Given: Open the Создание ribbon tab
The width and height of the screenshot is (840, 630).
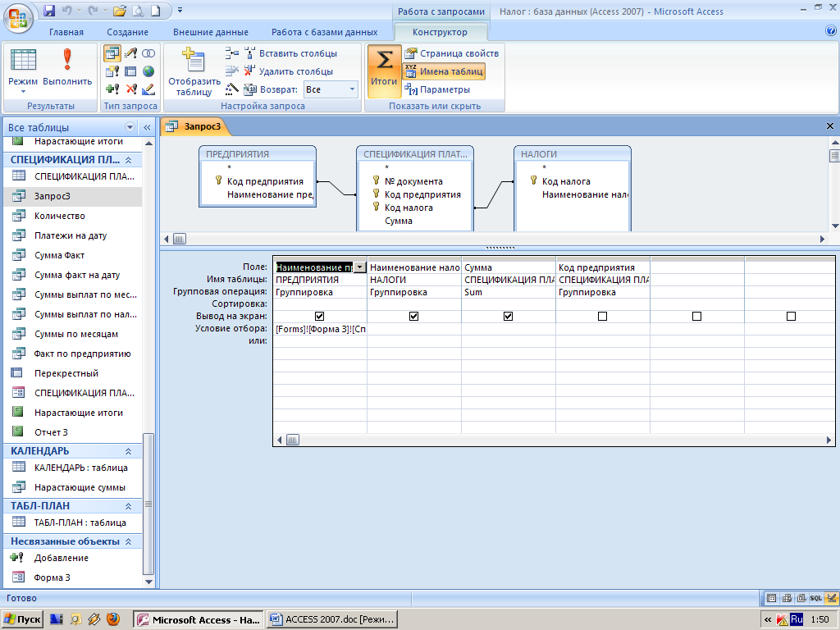Looking at the screenshot, I should 127,32.
